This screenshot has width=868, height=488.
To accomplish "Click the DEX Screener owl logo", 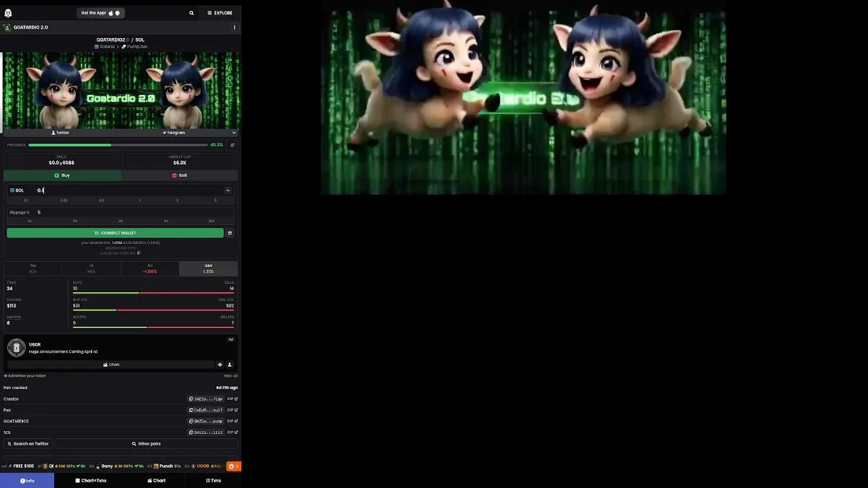I will (7, 13).
